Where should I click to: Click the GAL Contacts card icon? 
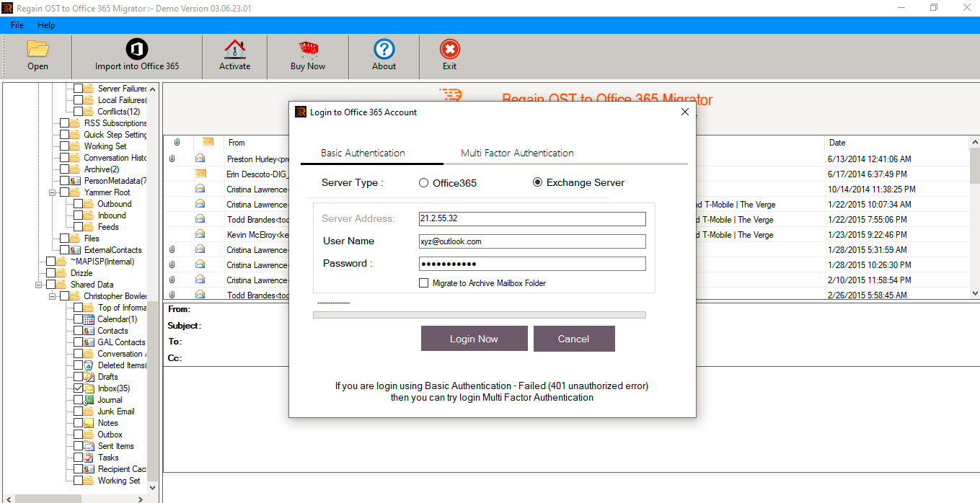click(89, 342)
